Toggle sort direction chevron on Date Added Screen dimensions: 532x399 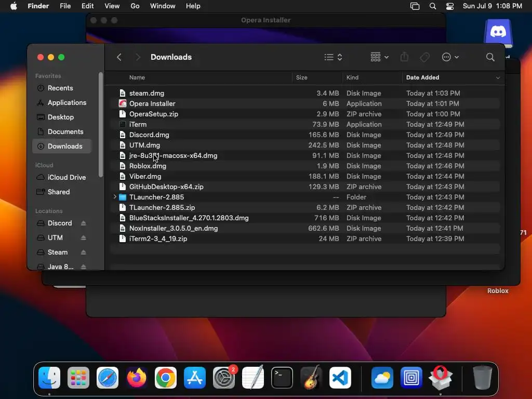(498, 78)
